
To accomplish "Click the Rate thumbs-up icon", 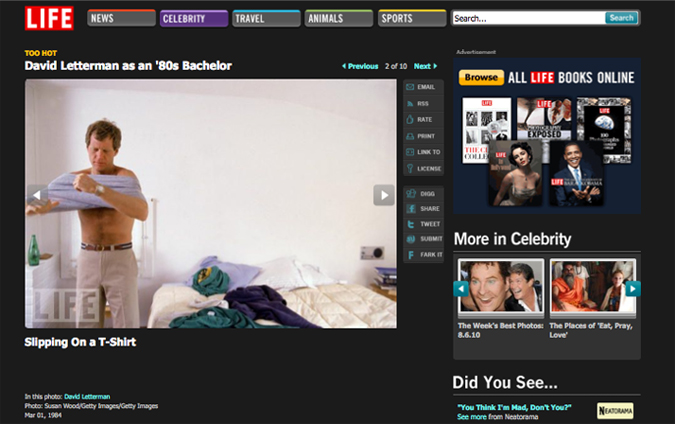I will [x=410, y=120].
